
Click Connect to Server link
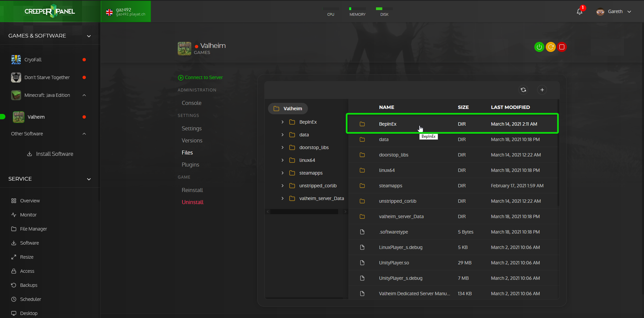click(x=200, y=77)
